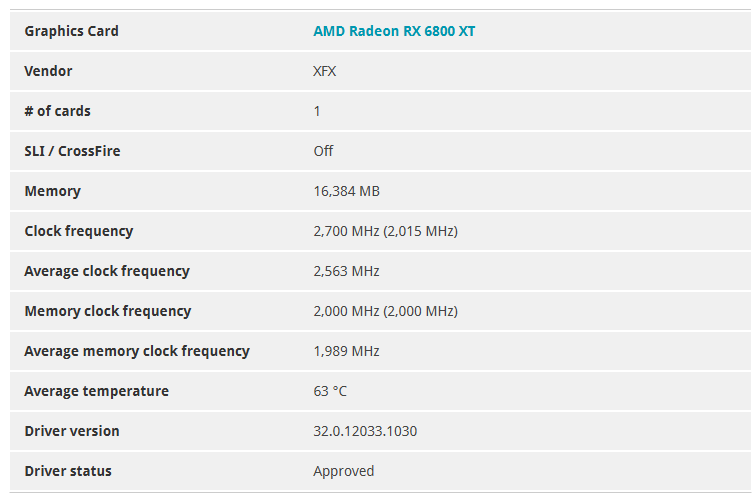756x500 pixels.
Task: Click the Approved driver status value
Action: pyautogui.click(x=344, y=471)
